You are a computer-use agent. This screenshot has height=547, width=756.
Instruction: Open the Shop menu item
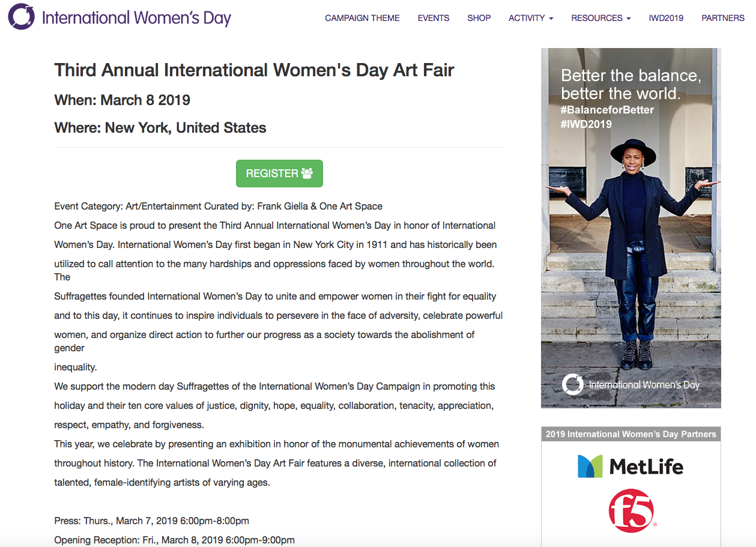[479, 18]
